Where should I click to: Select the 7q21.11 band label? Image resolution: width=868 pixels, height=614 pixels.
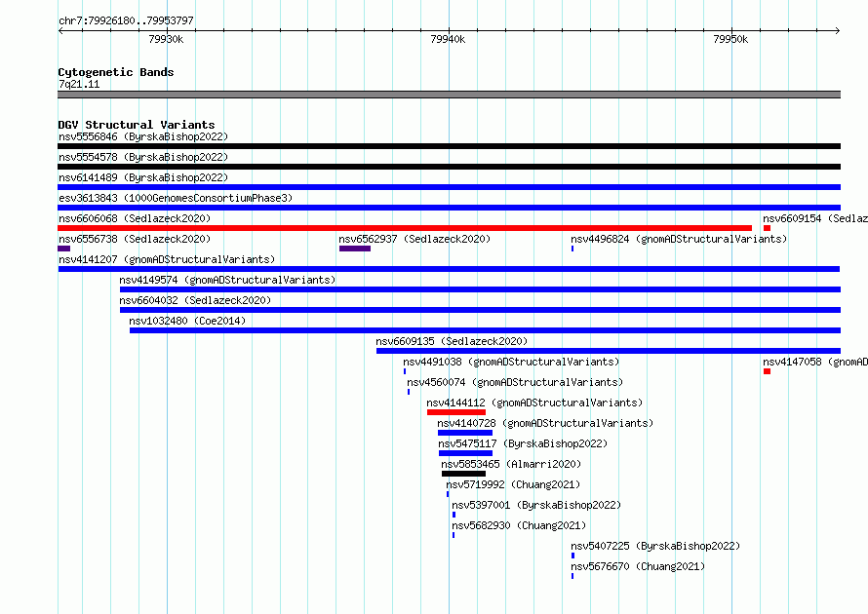pos(79,84)
